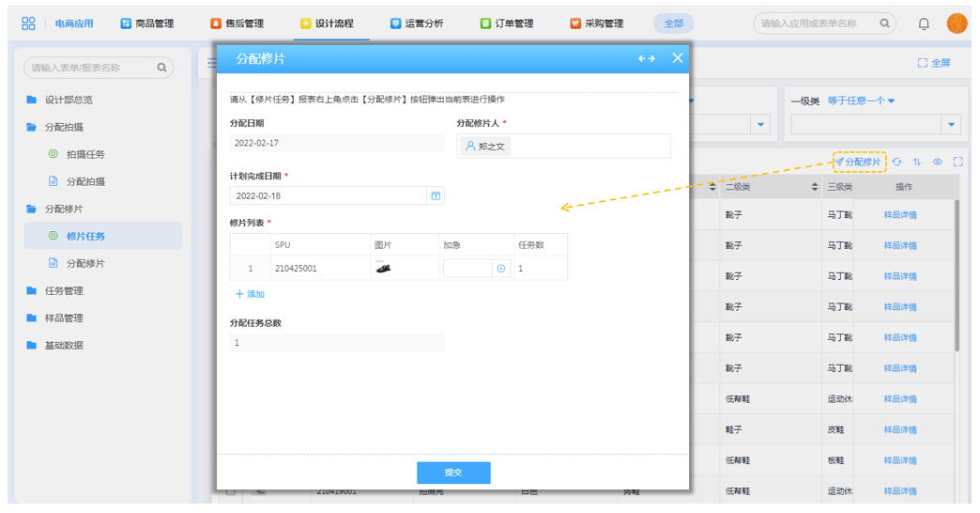The height and width of the screenshot is (513, 980).
Task: Open the 等于任意一个 filter condition dropdown
Action: 861,101
